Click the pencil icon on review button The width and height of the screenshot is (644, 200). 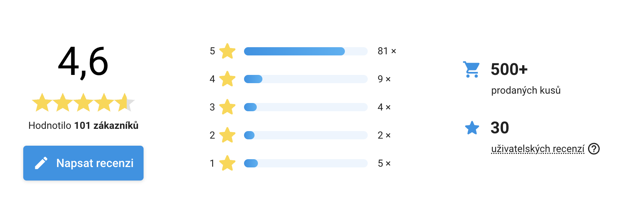[41, 163]
